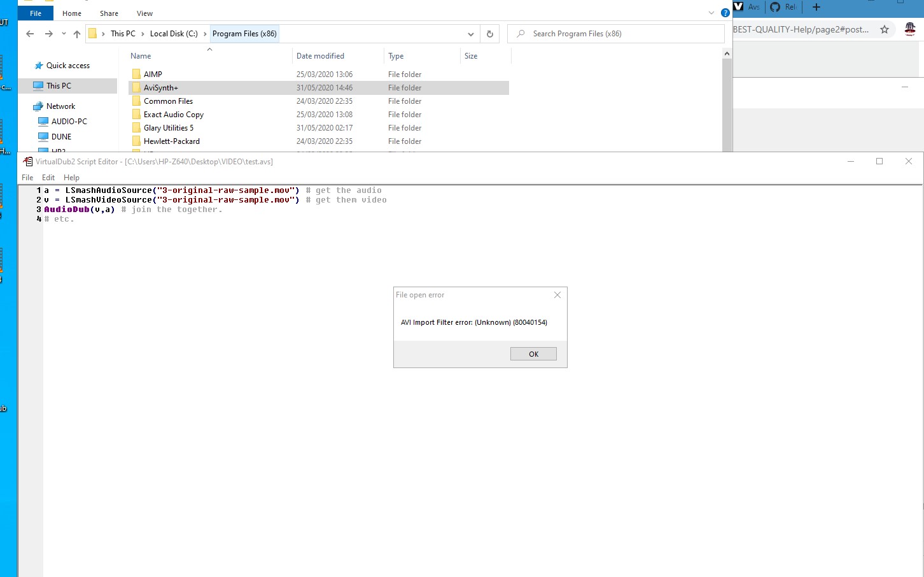Open the address bar history dropdown
The height and width of the screenshot is (577, 924).
[x=471, y=34]
